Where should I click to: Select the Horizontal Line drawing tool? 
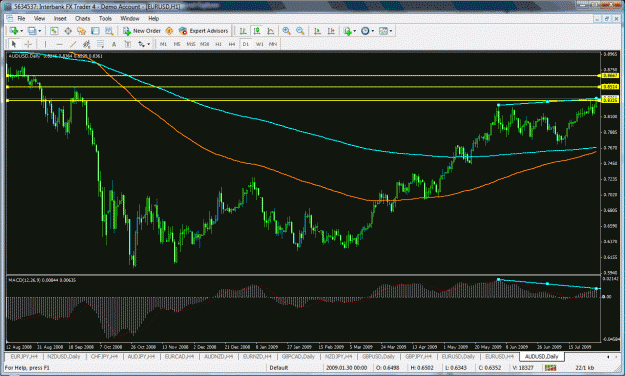pyautogui.click(x=59, y=44)
